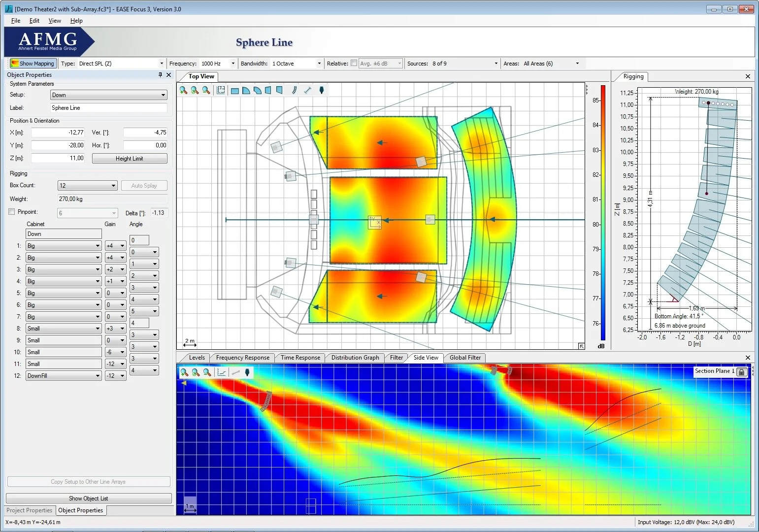Viewport: 759px width, 532px height.
Task: Expand the Box Count dropdown
Action: (x=114, y=185)
